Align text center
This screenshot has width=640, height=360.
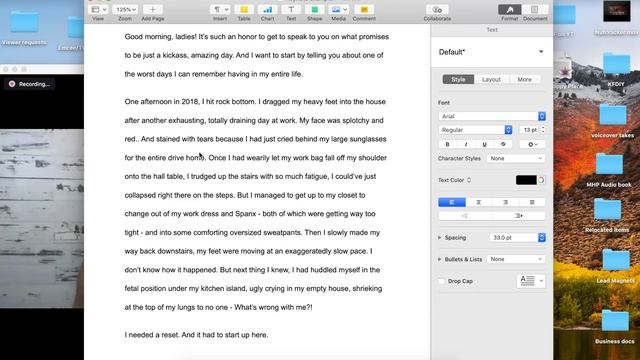478,202
